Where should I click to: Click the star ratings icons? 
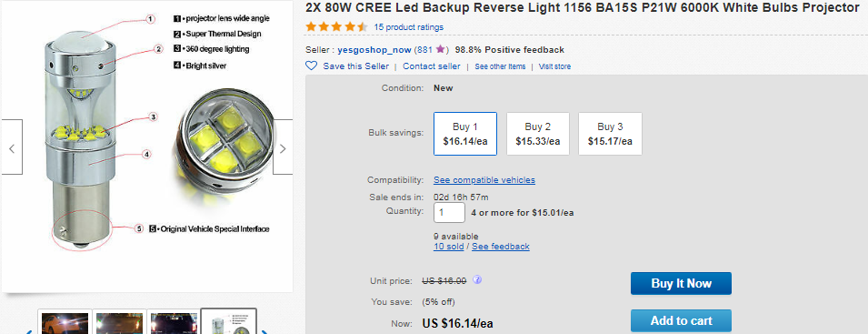point(336,26)
